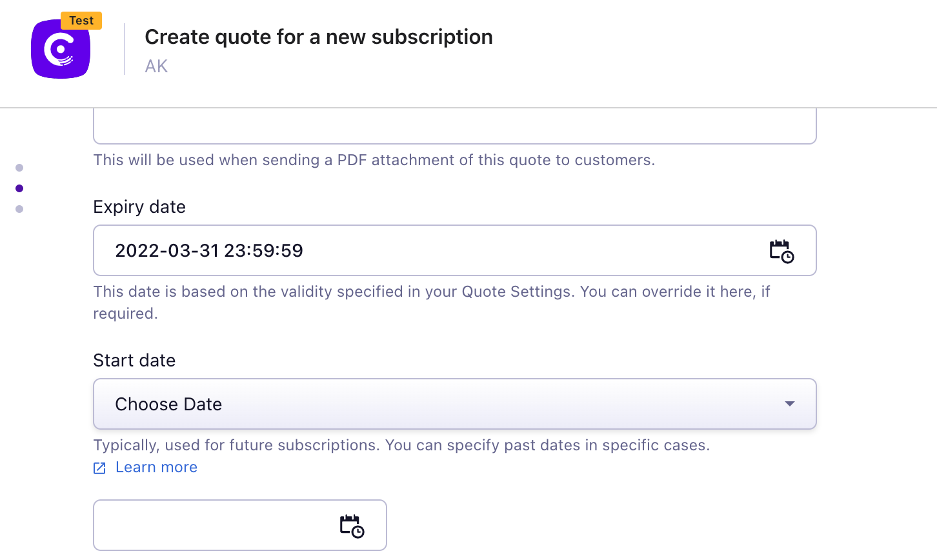Open the Learn more link
Viewport: 937px width, 560px height.
pyautogui.click(x=156, y=467)
